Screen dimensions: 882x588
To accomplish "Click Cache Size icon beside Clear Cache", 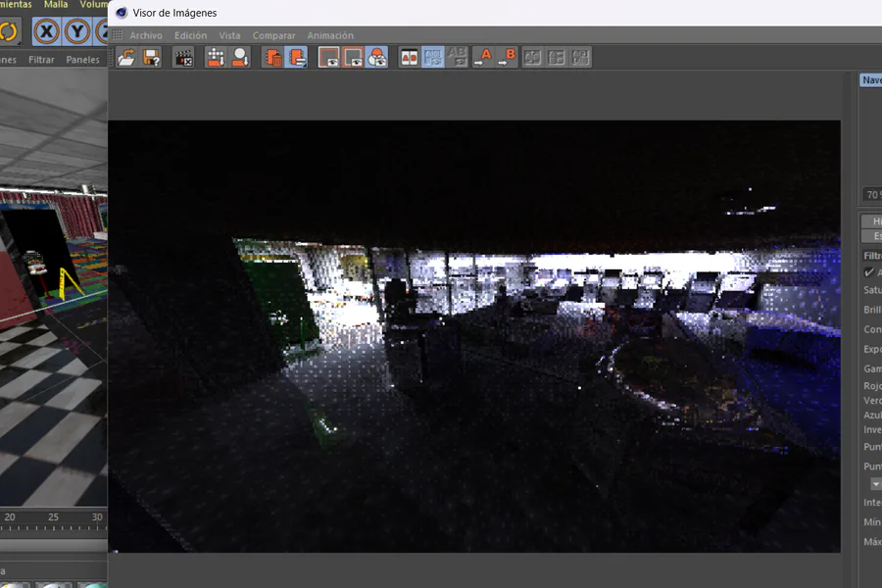I will (240, 58).
